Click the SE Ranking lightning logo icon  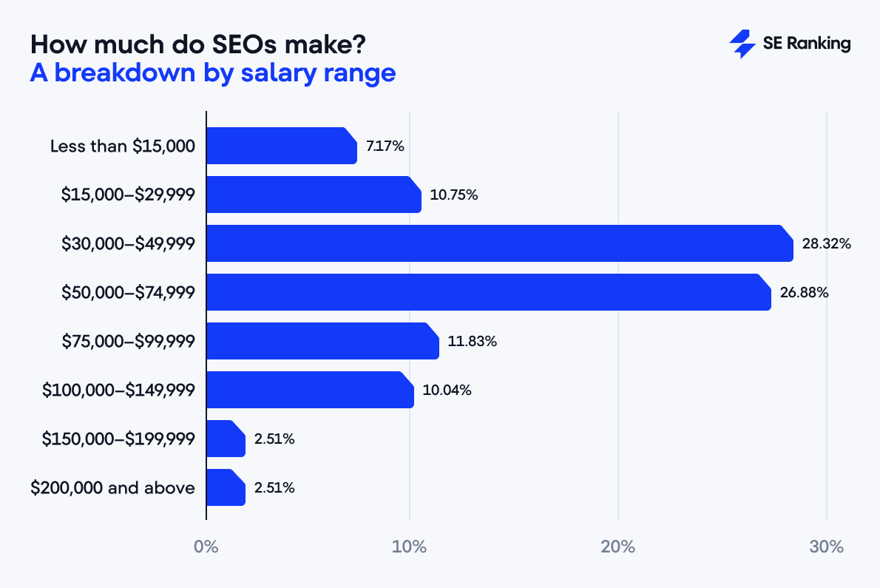742,44
